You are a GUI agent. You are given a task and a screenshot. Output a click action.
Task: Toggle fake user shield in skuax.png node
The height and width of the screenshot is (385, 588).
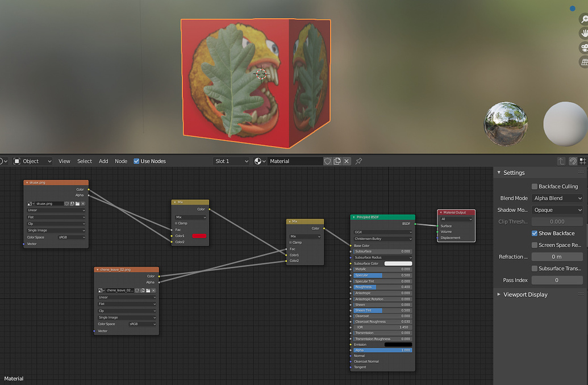(66, 203)
